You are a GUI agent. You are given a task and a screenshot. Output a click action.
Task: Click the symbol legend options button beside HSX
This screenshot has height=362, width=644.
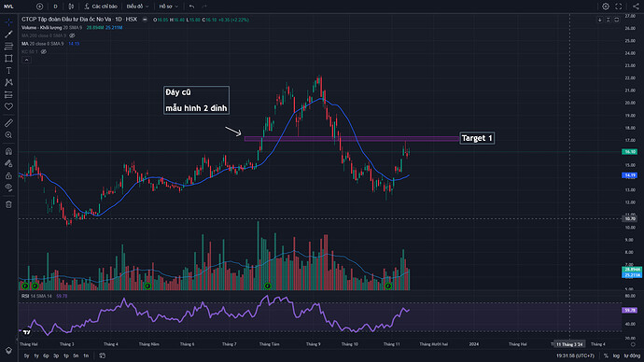[145, 20]
